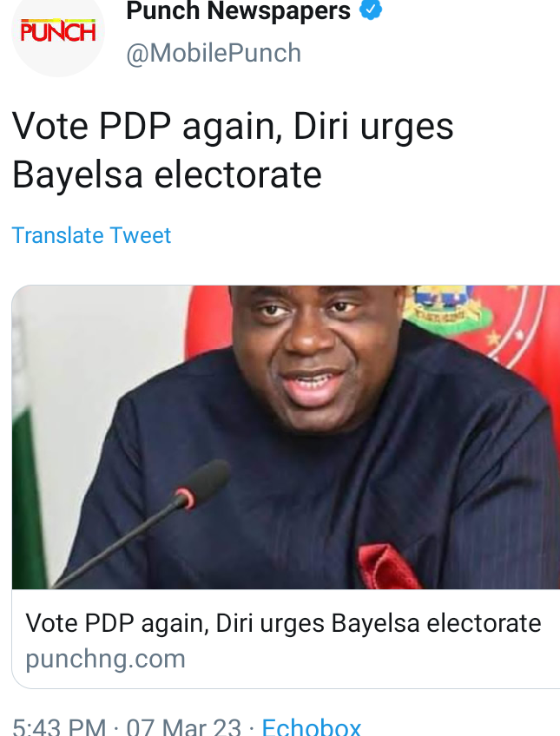Click the 5:43 PM tweet timestamp

tap(59, 726)
